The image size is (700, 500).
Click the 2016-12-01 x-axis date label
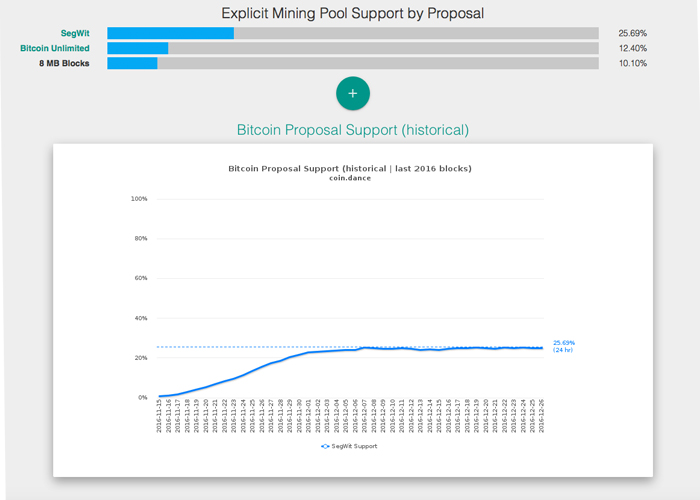pyautogui.click(x=308, y=416)
